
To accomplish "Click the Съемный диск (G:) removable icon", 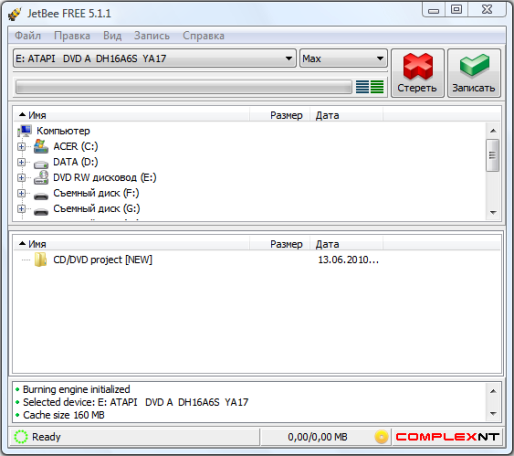I will [x=41, y=211].
